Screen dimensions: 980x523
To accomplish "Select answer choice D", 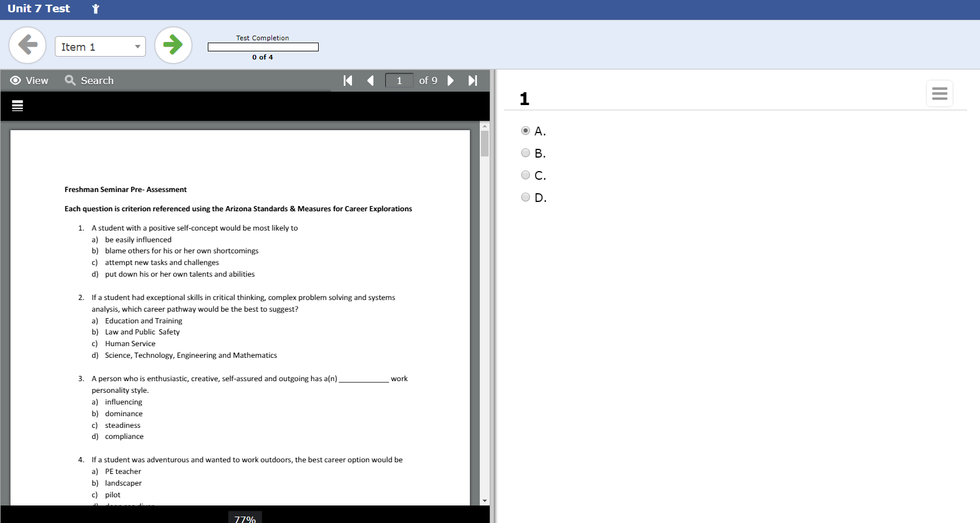I will [525, 197].
